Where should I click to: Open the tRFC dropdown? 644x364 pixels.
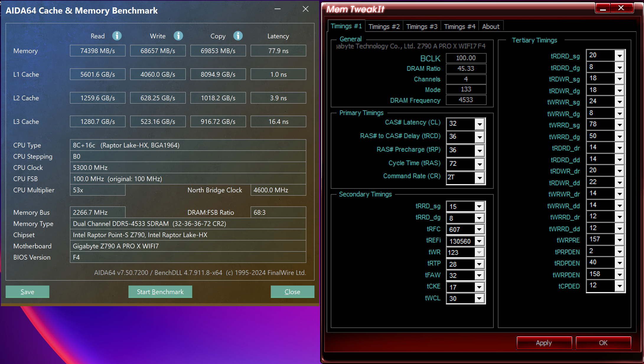(479, 229)
